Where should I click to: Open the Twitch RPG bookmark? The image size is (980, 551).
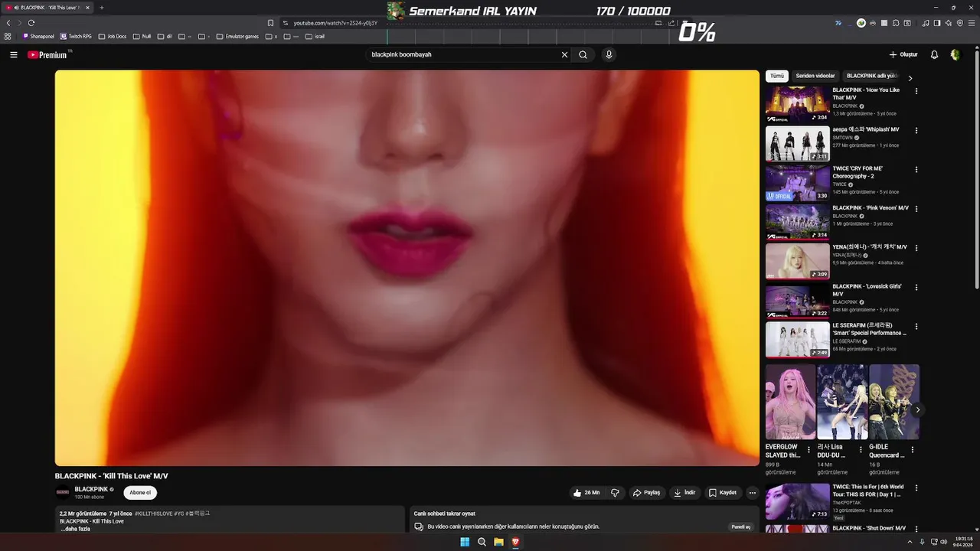click(x=76, y=36)
